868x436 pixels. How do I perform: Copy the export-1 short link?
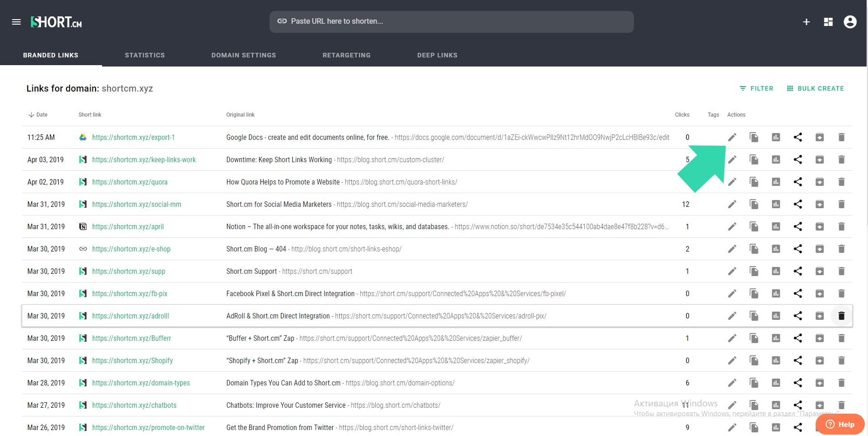pos(754,137)
